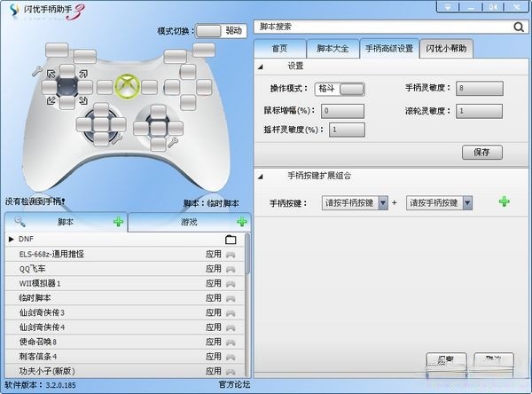The height and width of the screenshot is (394, 532).
Task: Click the title bar dropdown menu arrow
Action: tap(448, 7)
